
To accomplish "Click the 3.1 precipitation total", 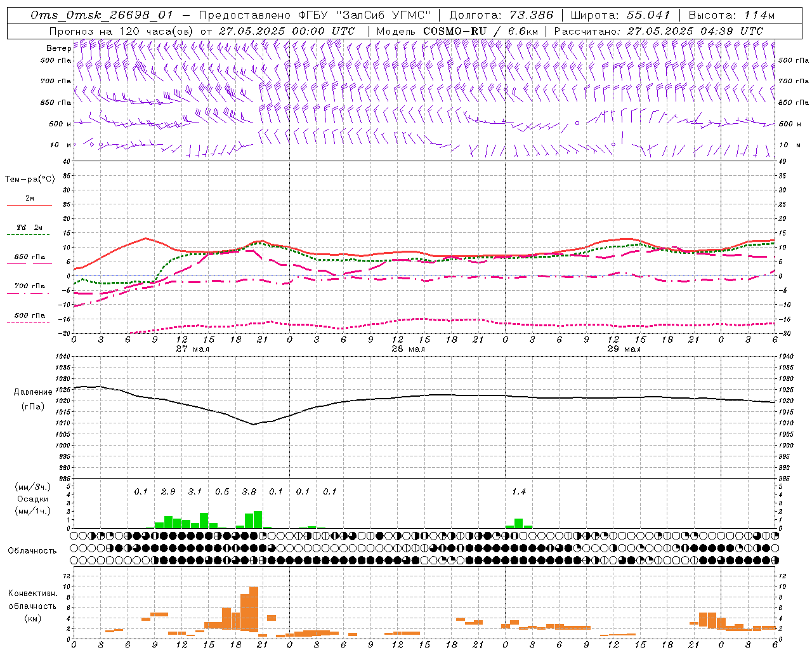I will (195, 492).
